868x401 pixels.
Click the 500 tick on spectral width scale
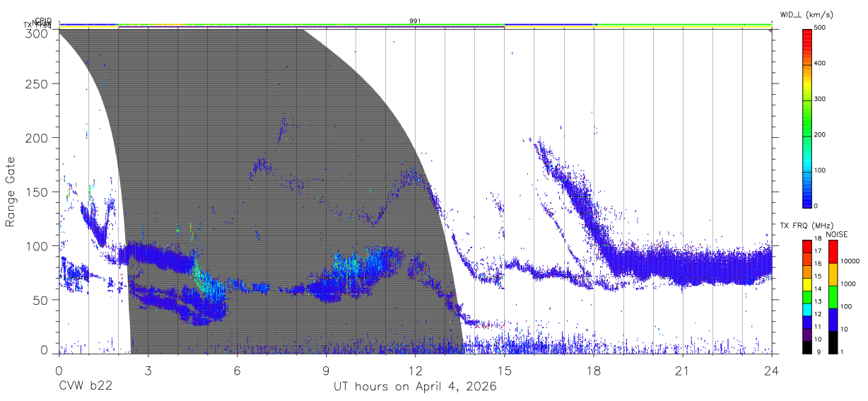[x=820, y=28]
